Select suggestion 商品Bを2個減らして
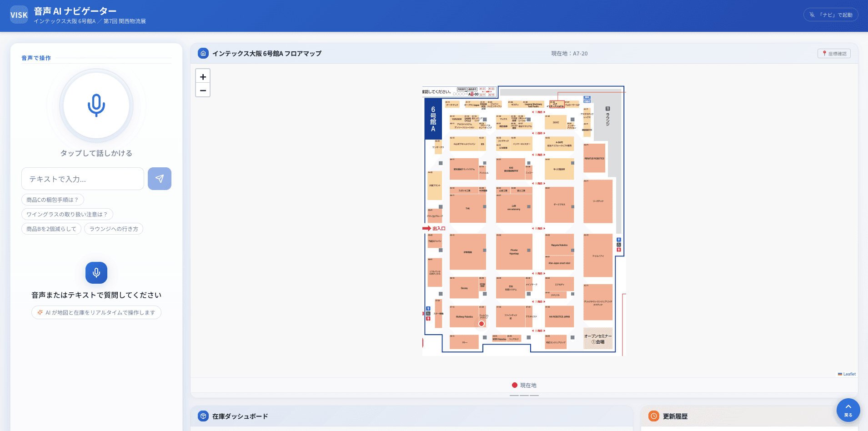 click(x=51, y=229)
